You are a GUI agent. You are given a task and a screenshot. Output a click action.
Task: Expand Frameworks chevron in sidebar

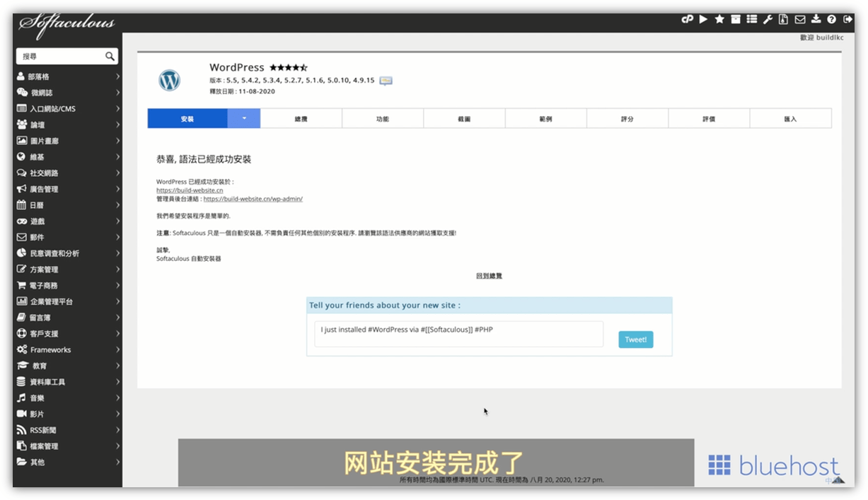click(x=117, y=350)
